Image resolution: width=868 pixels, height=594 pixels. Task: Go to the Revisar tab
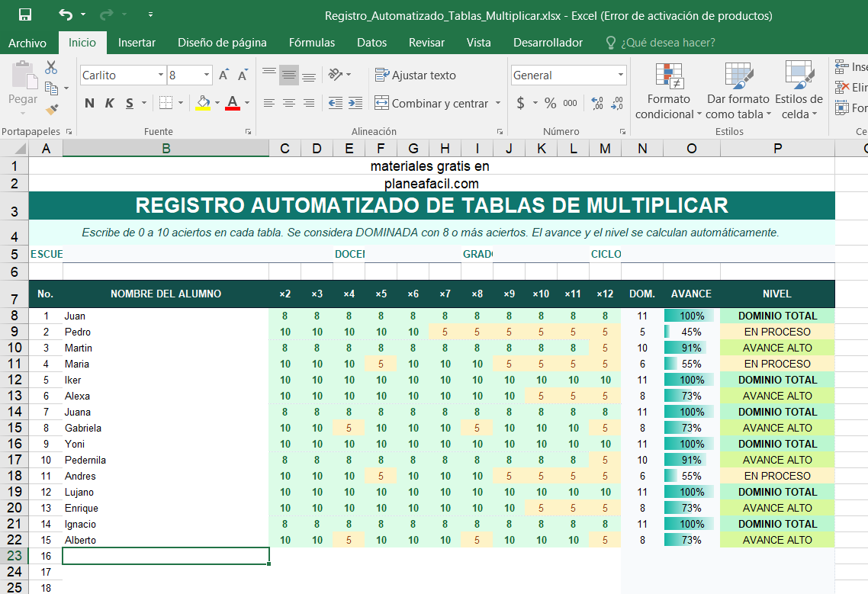coord(426,43)
